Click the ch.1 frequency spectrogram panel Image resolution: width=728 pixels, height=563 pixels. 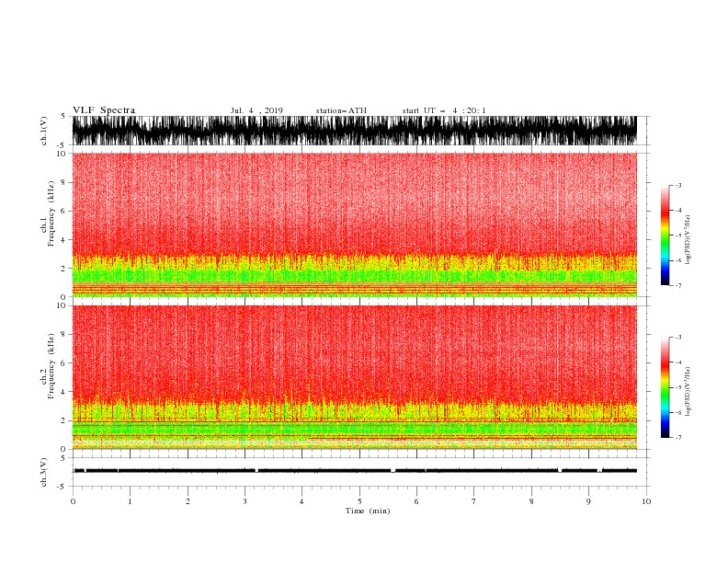(355, 224)
